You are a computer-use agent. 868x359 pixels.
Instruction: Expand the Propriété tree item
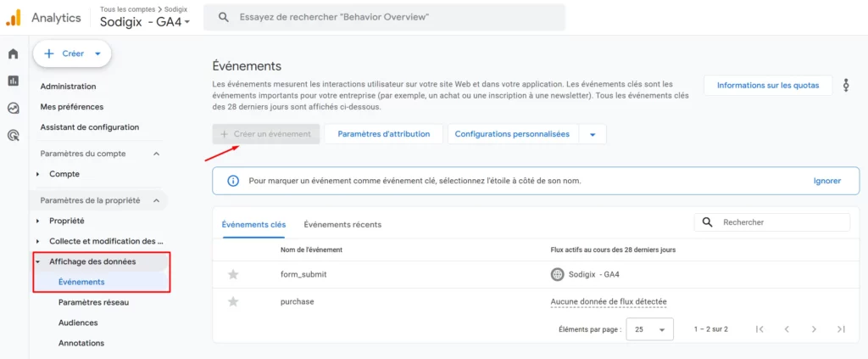tap(37, 221)
